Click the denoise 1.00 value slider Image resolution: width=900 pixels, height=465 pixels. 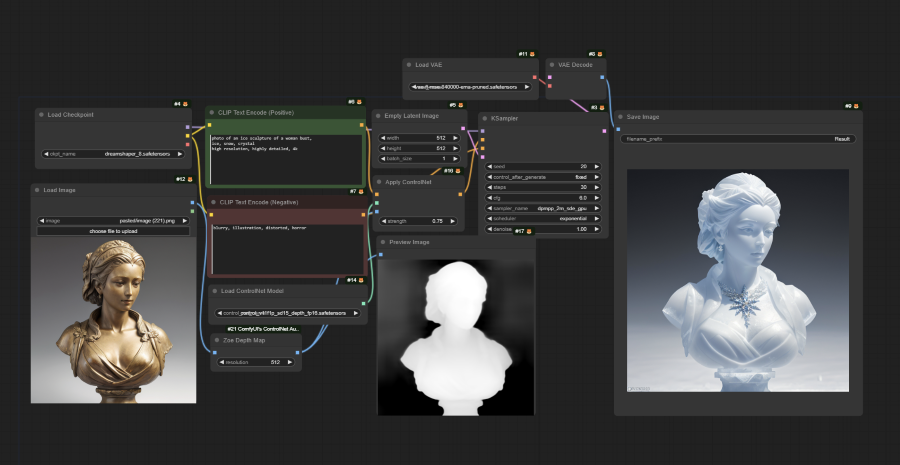(543, 229)
